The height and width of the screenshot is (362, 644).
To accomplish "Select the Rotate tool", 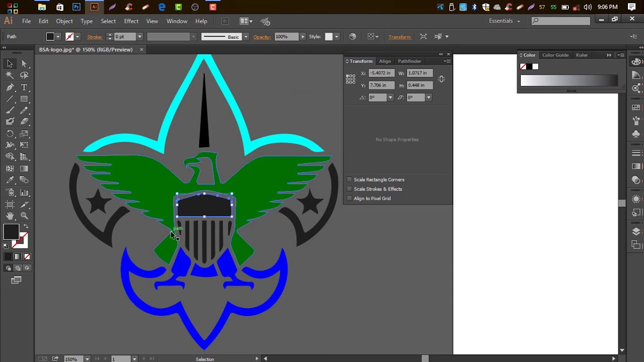I will pyautogui.click(x=10, y=132).
